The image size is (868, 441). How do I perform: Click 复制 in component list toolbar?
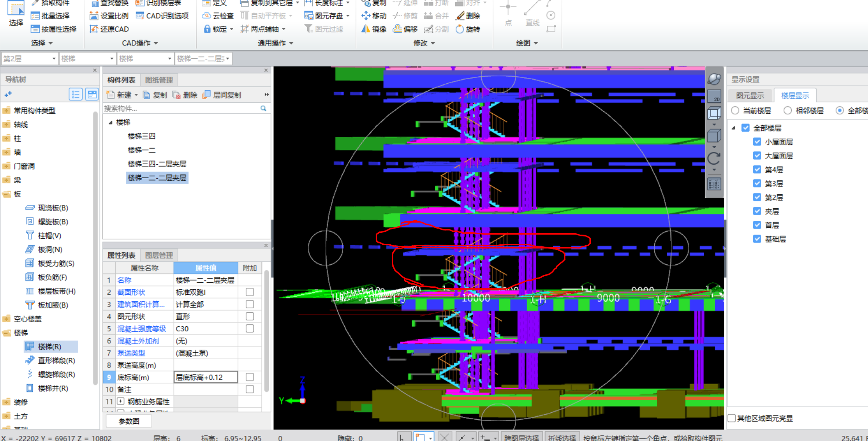coord(155,95)
